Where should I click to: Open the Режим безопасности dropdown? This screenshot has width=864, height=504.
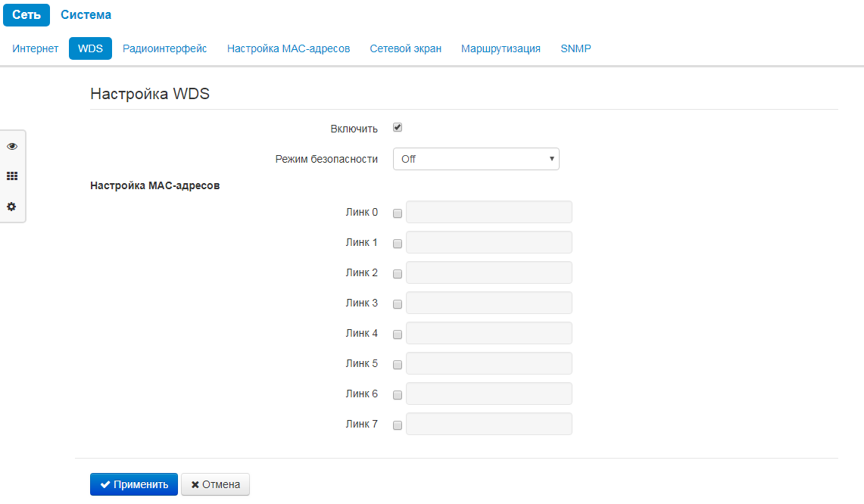coord(476,159)
